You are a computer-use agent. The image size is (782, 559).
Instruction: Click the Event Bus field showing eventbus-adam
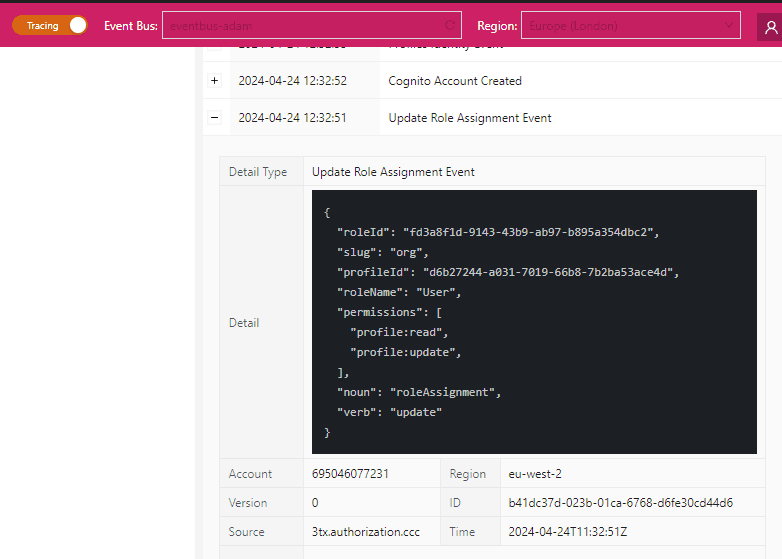tap(300, 25)
